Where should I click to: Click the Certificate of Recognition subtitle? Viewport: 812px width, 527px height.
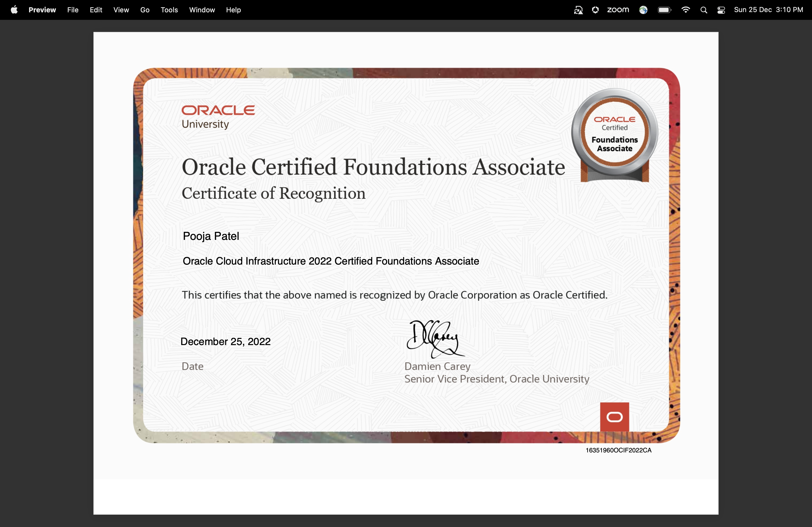(274, 193)
